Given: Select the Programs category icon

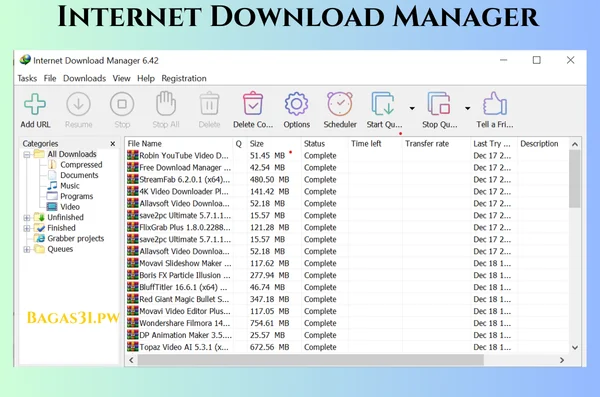Looking at the screenshot, I should click(52, 196).
